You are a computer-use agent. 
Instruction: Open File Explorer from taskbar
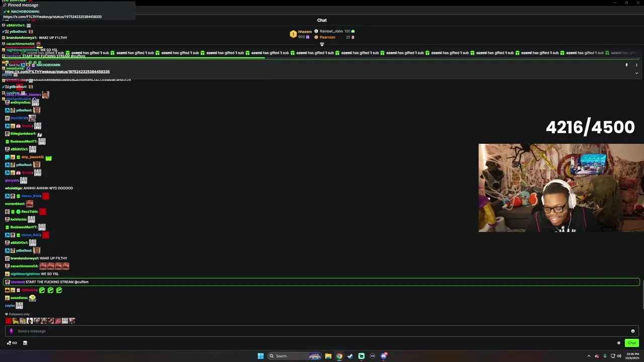tap(328, 356)
